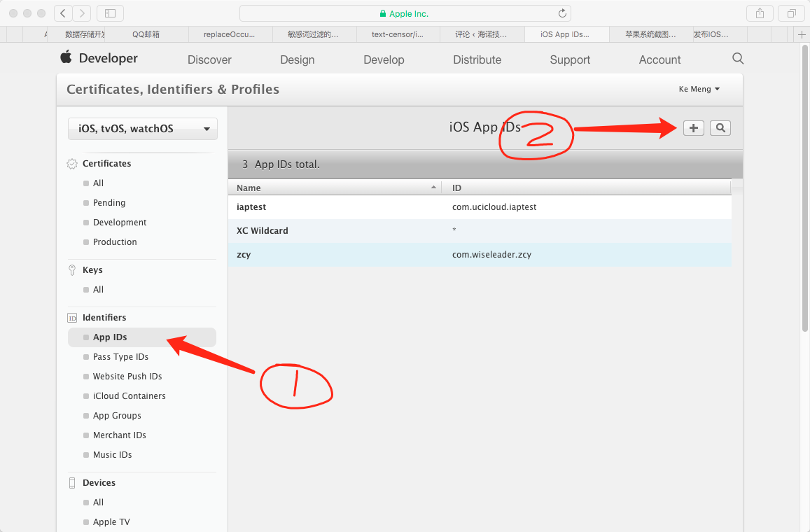Open the Account menu

pyautogui.click(x=659, y=60)
